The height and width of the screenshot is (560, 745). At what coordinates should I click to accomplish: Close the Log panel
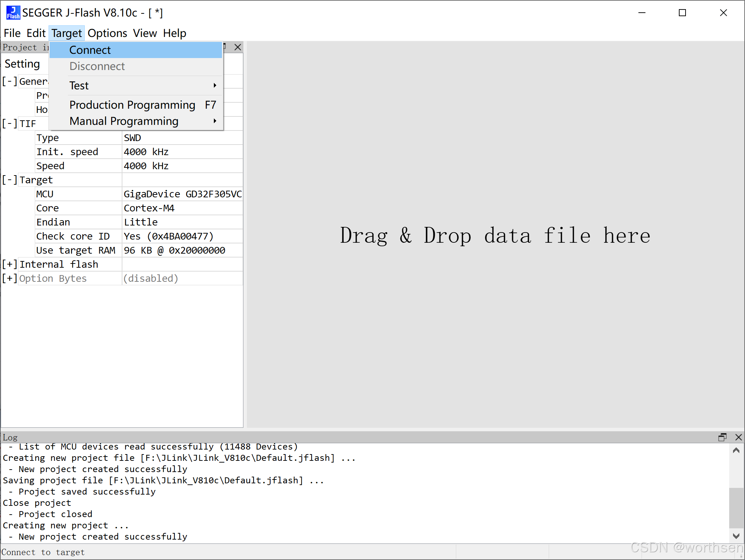coord(738,437)
